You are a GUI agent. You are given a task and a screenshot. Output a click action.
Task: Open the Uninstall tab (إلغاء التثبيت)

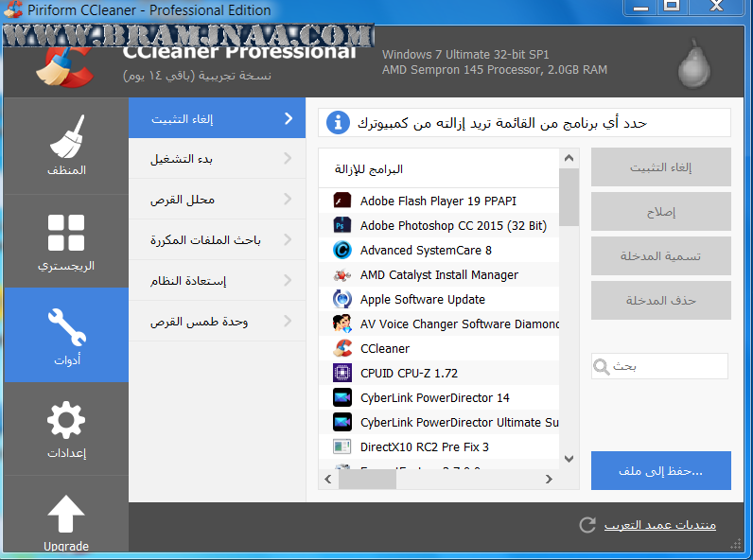click(x=217, y=118)
